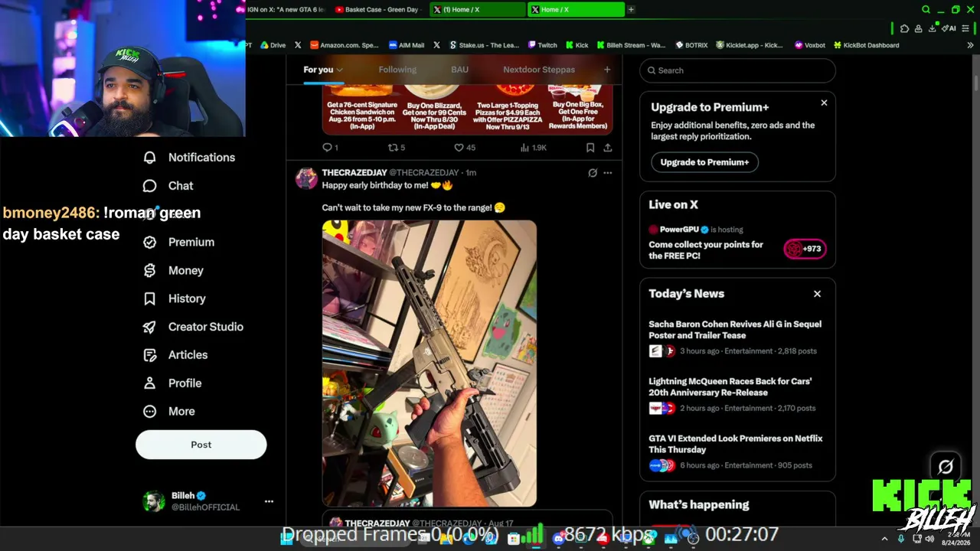The width and height of the screenshot is (980, 551).
Task: Click Upgrade to Premium+ button
Action: 704,162
